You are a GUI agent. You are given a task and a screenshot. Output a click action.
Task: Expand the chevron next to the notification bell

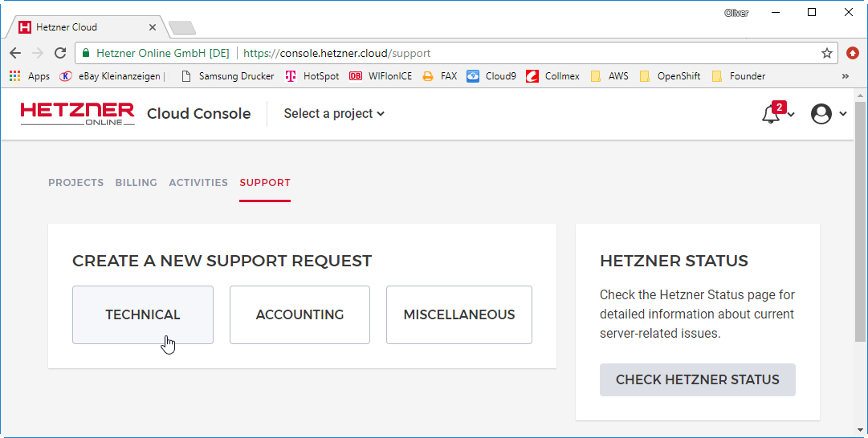pos(791,115)
